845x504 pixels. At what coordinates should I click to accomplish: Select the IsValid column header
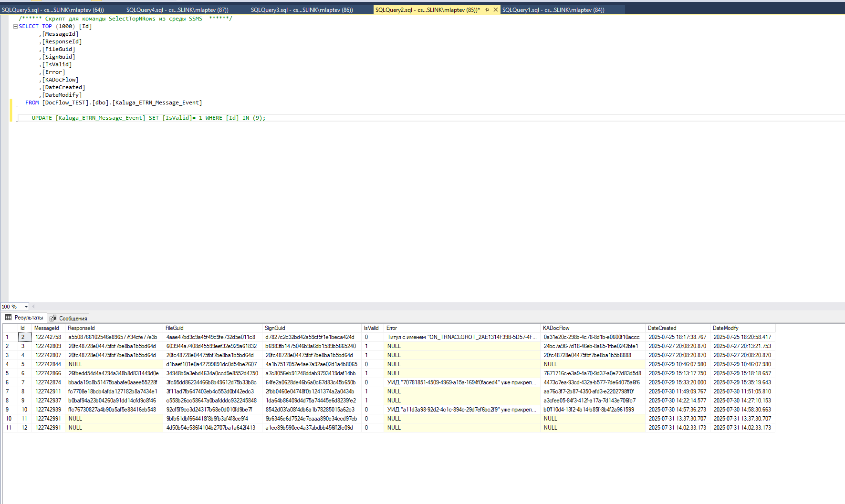(x=372, y=328)
